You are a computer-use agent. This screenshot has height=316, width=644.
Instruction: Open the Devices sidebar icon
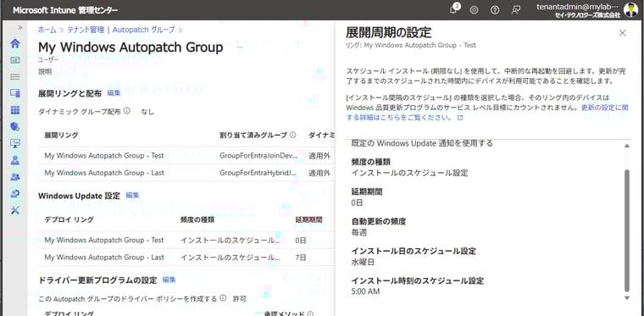pyautogui.click(x=15, y=93)
